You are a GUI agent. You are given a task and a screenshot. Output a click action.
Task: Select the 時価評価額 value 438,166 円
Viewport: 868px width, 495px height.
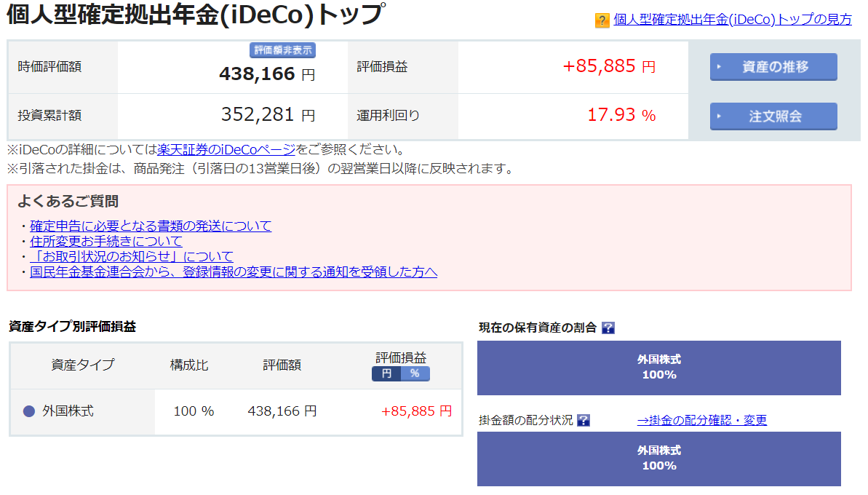click(267, 74)
